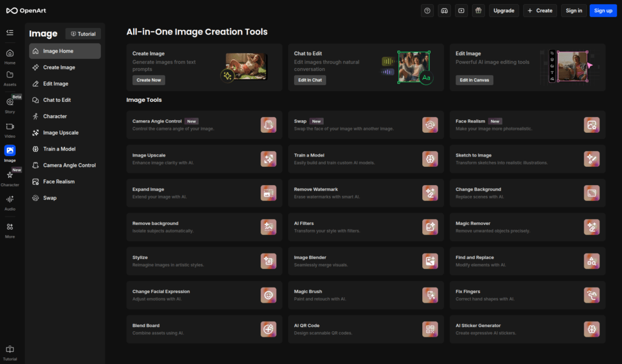
Task: Select Chat to Edit in sidebar
Action: pyautogui.click(x=64, y=100)
